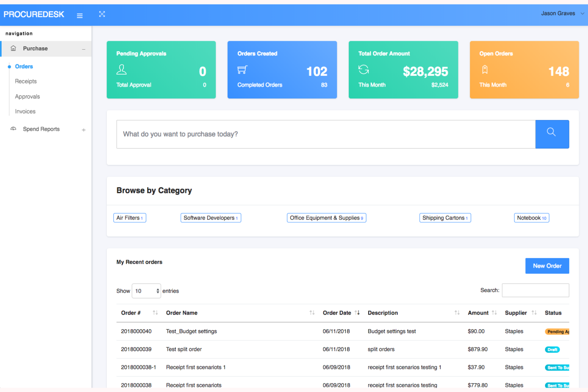Sort the table by the Amount column

tap(494, 313)
